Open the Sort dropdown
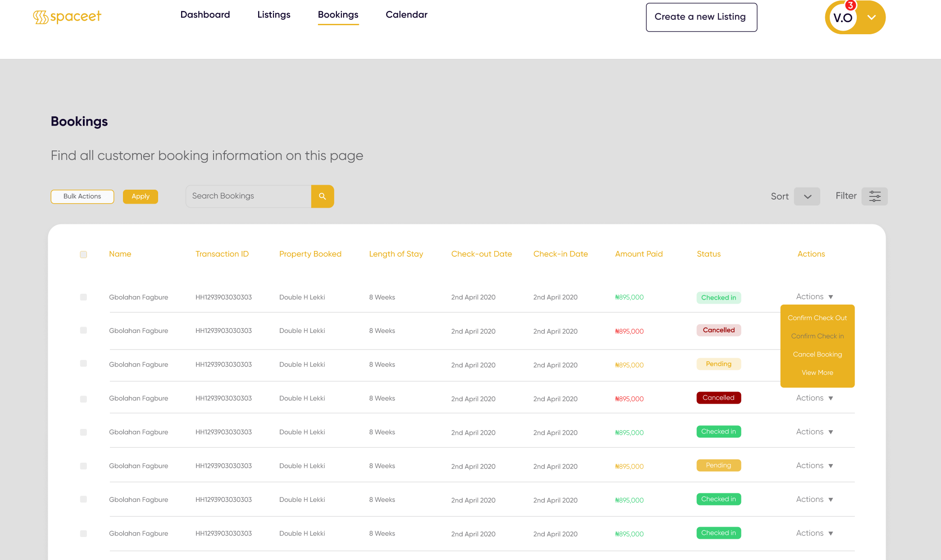The height and width of the screenshot is (560, 941). tap(807, 196)
